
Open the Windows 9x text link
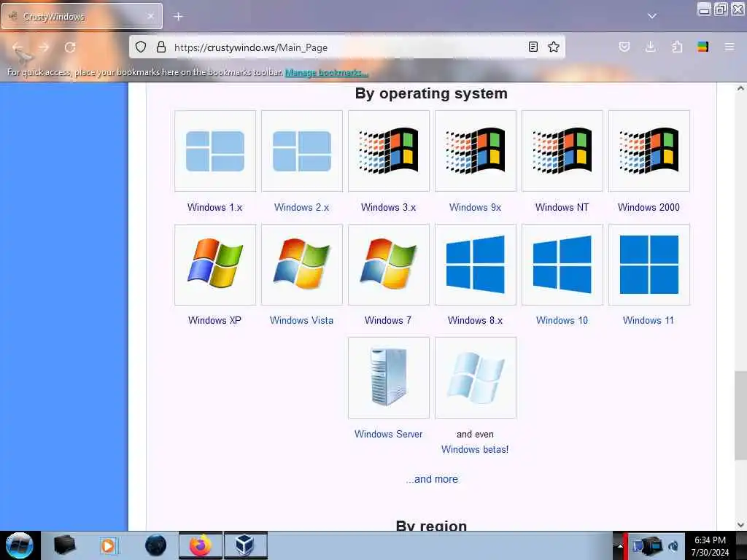click(x=475, y=207)
